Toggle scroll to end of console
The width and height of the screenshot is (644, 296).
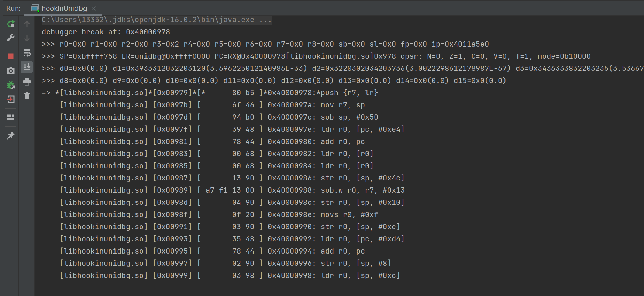[27, 67]
